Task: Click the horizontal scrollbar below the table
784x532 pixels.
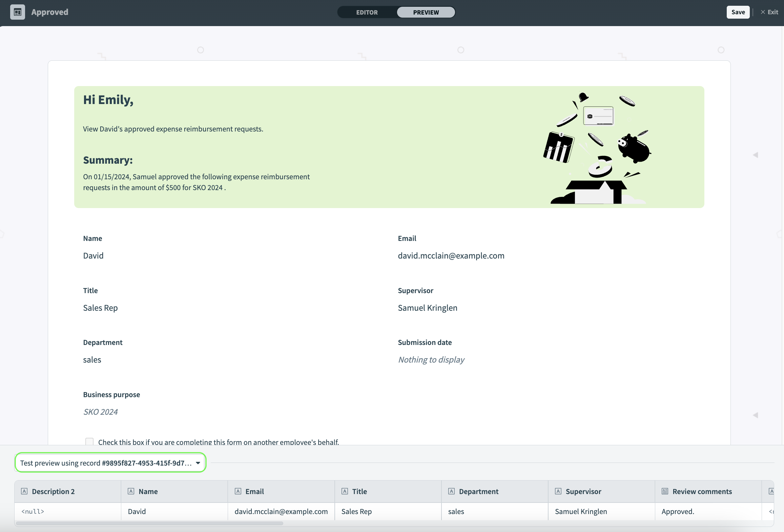Action: [x=149, y=524]
